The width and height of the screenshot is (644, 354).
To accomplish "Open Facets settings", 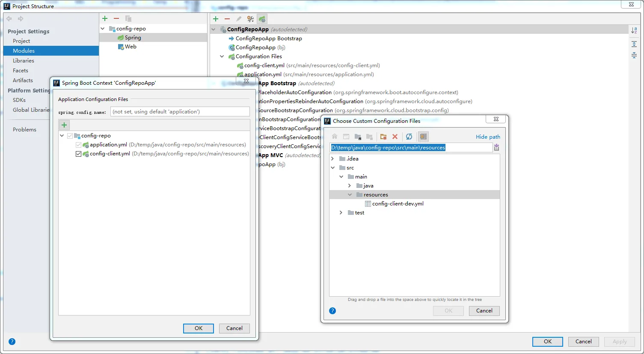I will point(21,71).
